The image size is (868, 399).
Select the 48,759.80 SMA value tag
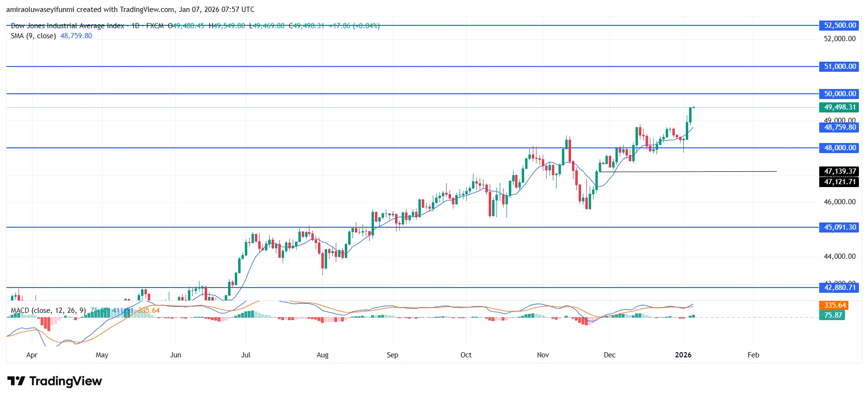tap(839, 127)
